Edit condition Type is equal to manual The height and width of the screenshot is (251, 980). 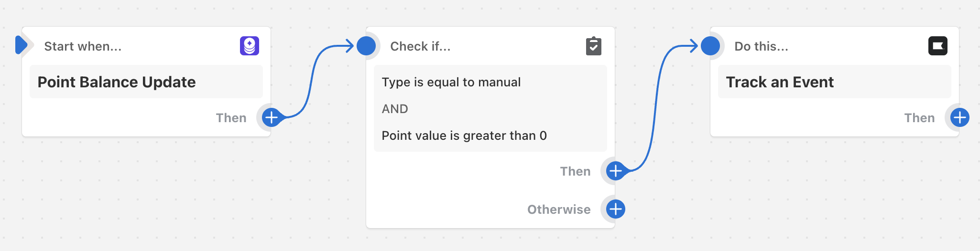click(451, 82)
